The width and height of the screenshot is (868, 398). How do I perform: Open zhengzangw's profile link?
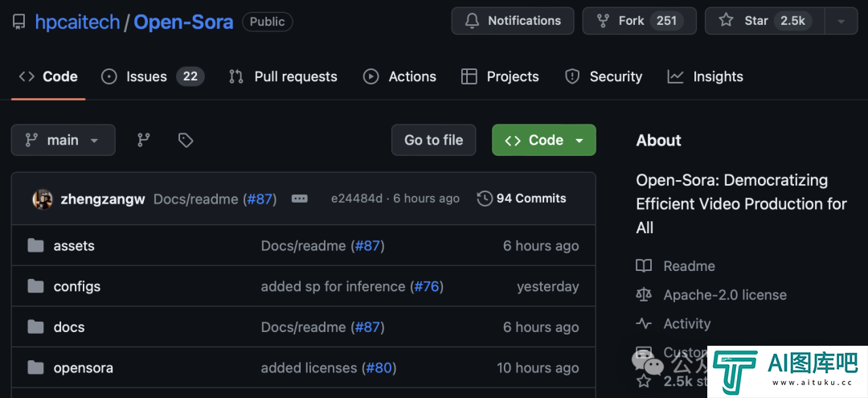click(103, 199)
